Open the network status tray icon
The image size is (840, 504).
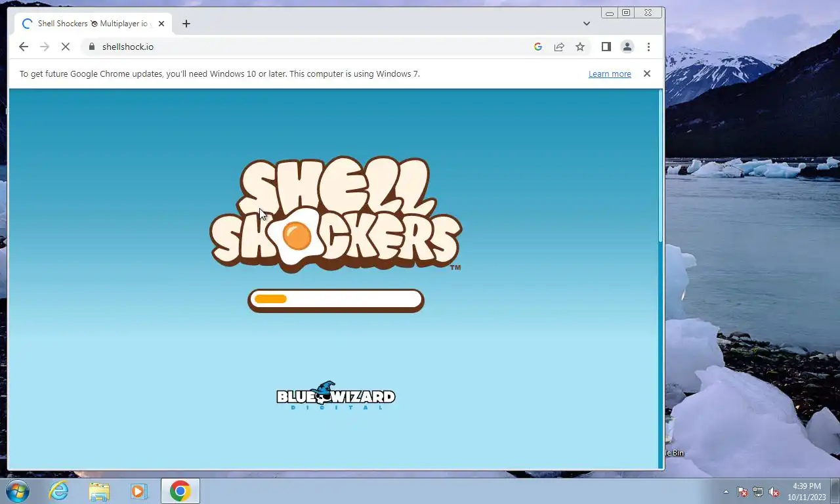pos(758,492)
